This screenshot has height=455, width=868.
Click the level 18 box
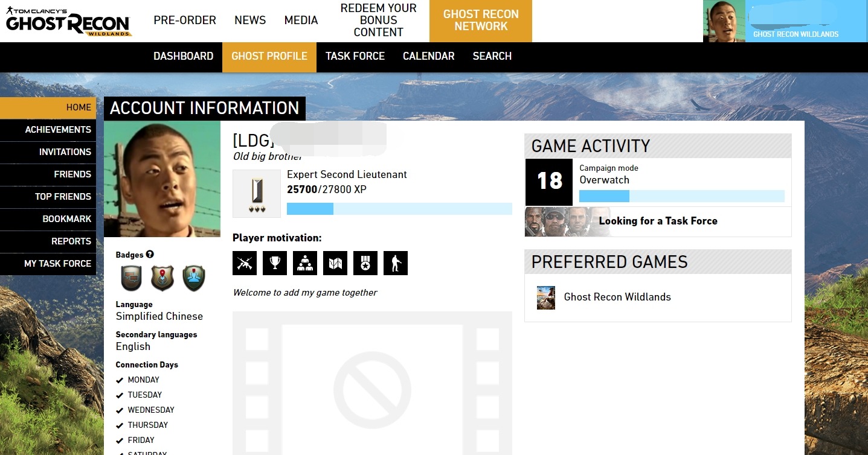[549, 182]
